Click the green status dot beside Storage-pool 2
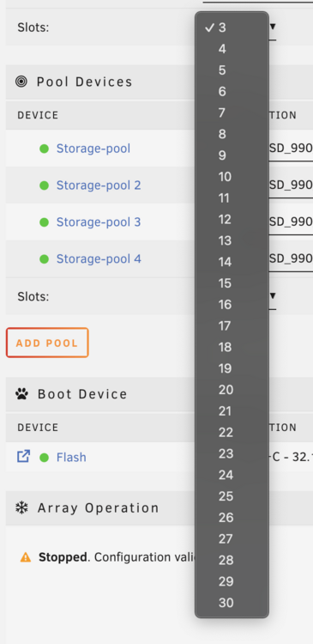 [x=44, y=185]
